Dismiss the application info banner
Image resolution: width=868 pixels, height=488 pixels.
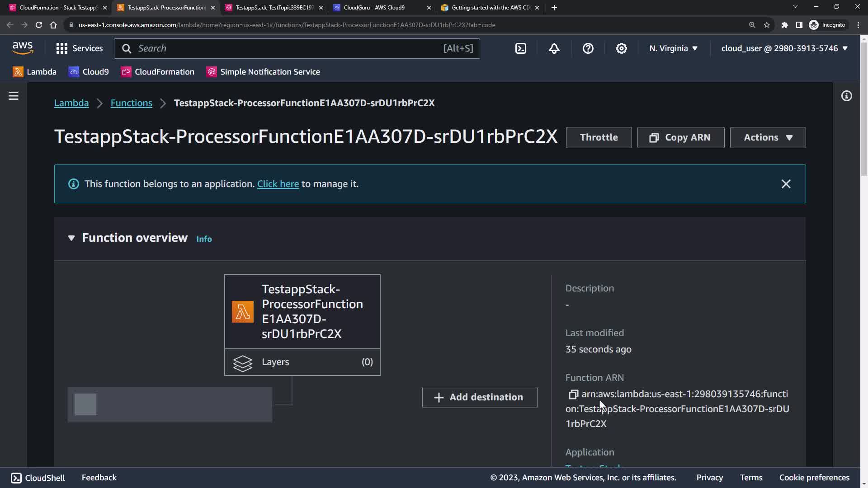(786, 184)
